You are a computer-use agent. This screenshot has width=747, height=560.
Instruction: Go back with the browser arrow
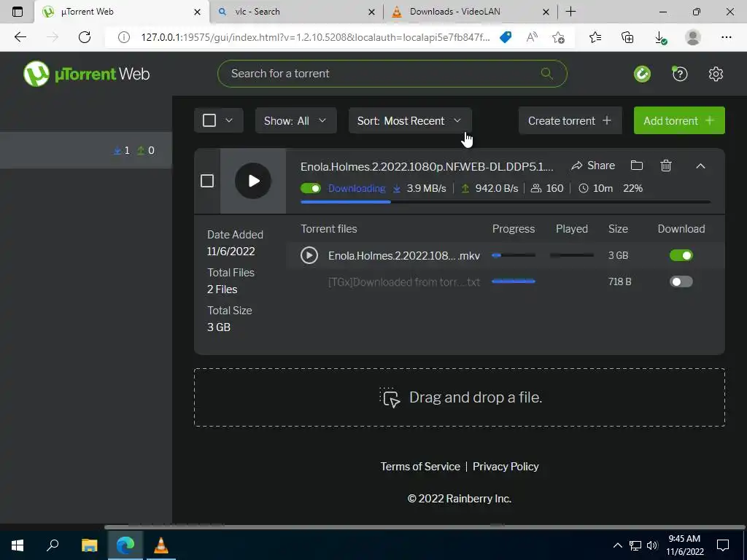[20, 37]
